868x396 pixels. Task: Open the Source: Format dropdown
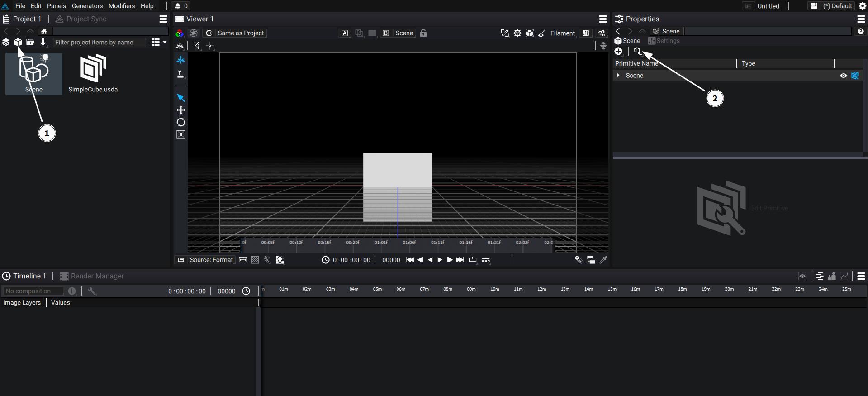(x=206, y=260)
